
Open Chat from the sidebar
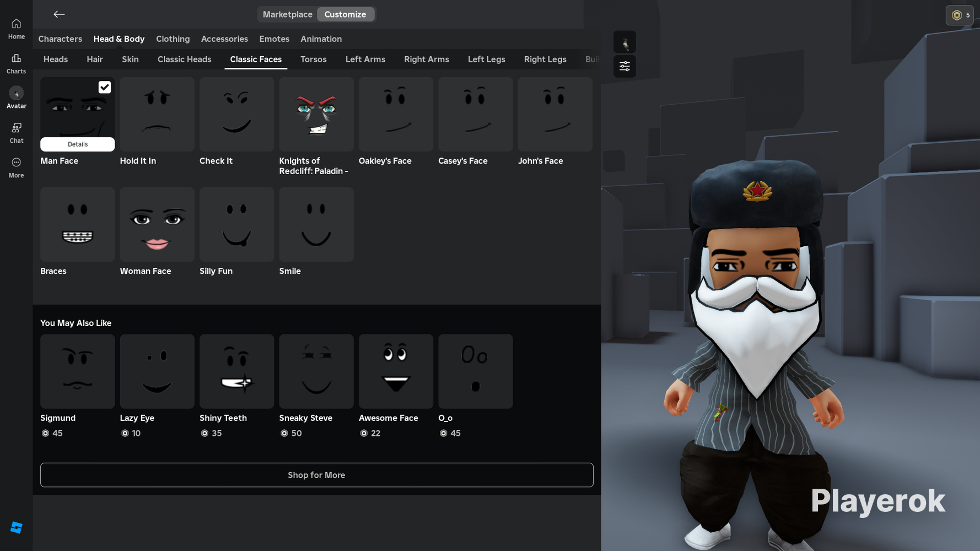coord(16,133)
